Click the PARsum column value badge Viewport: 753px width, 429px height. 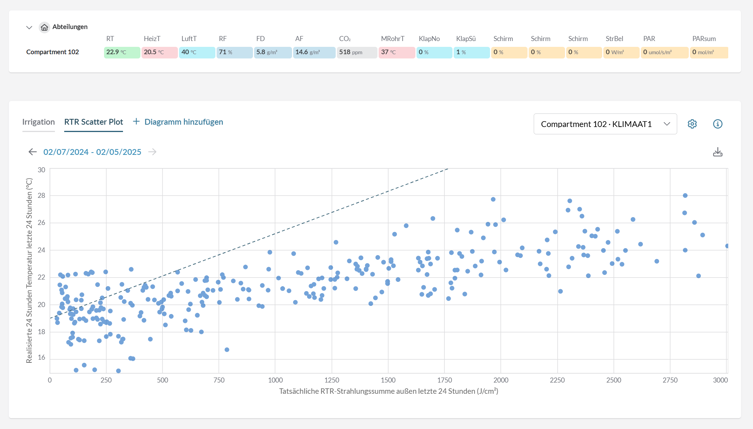(709, 52)
